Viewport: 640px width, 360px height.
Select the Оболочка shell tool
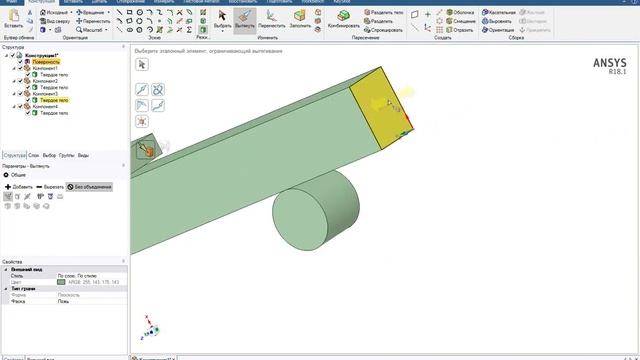(x=460, y=12)
